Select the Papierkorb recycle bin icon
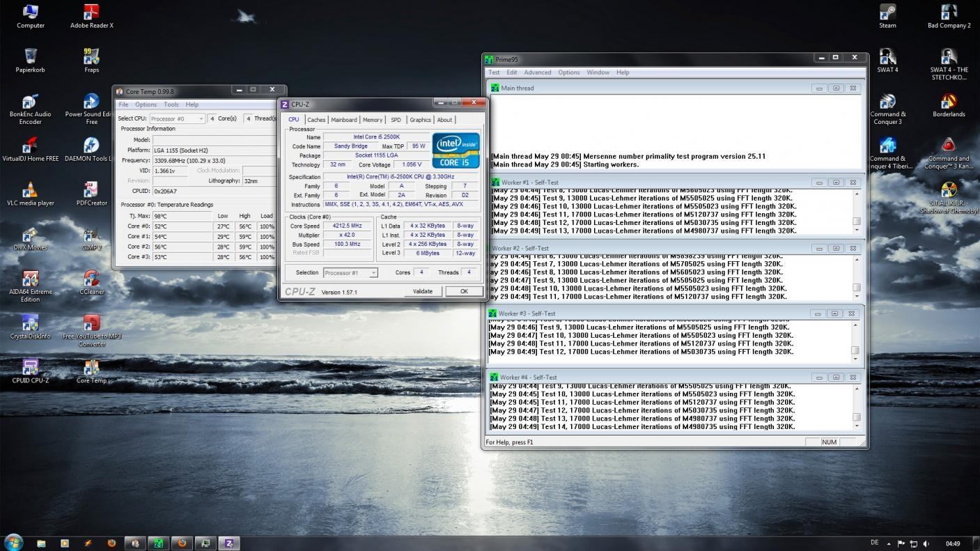 [30, 60]
